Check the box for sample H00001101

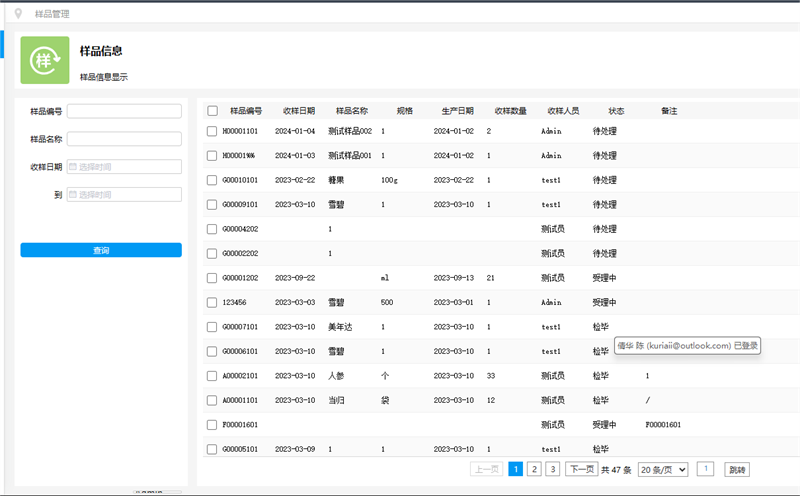point(212,131)
